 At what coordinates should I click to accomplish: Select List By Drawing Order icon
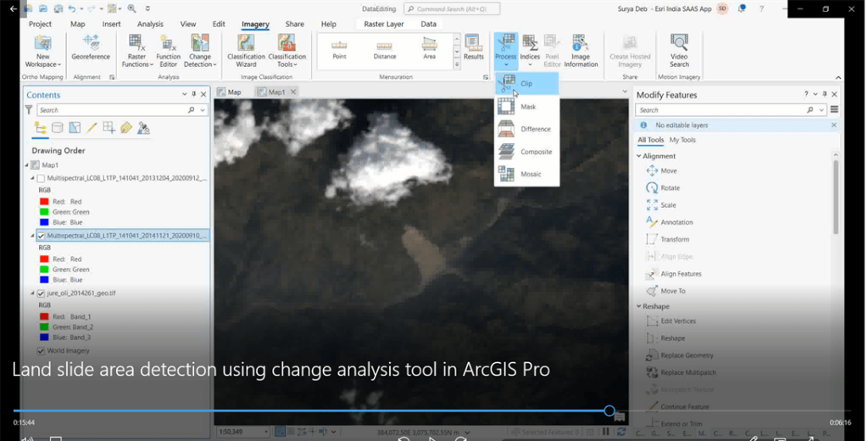(40, 129)
